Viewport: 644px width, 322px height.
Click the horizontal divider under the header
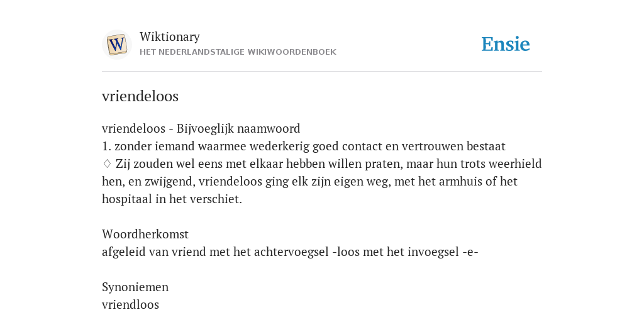322,72
